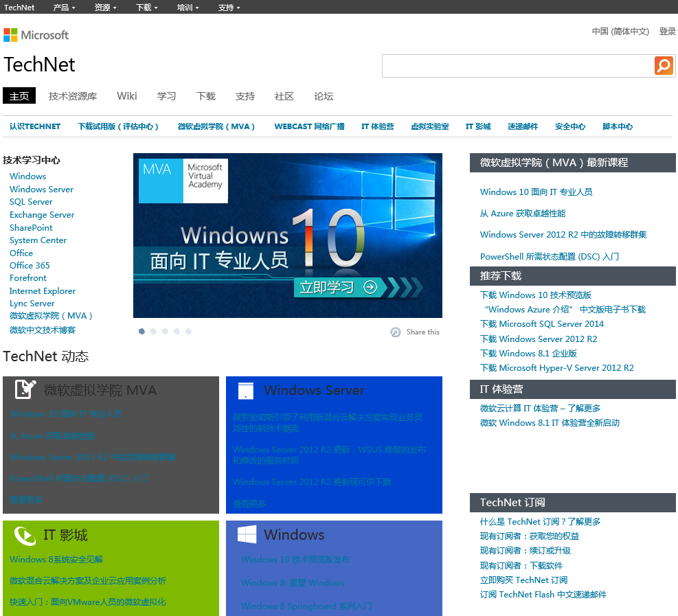Open the 社区 tab
Viewport: 678px width, 616px height.
tap(284, 96)
